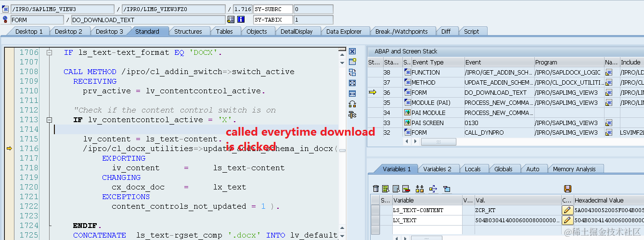The height and width of the screenshot is (240, 644).
Task: Select the row selector for LX_TEXT
Action: [x=375, y=220]
